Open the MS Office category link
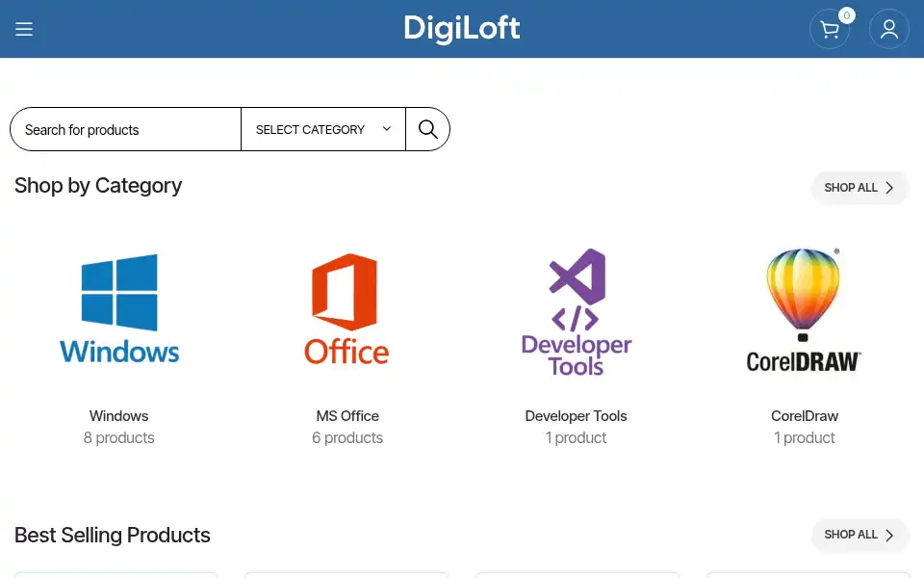The width and height of the screenshot is (924, 578). (x=347, y=416)
